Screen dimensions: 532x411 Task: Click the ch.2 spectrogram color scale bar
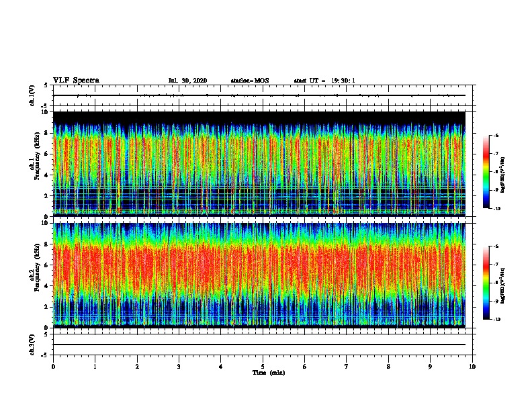486,283
